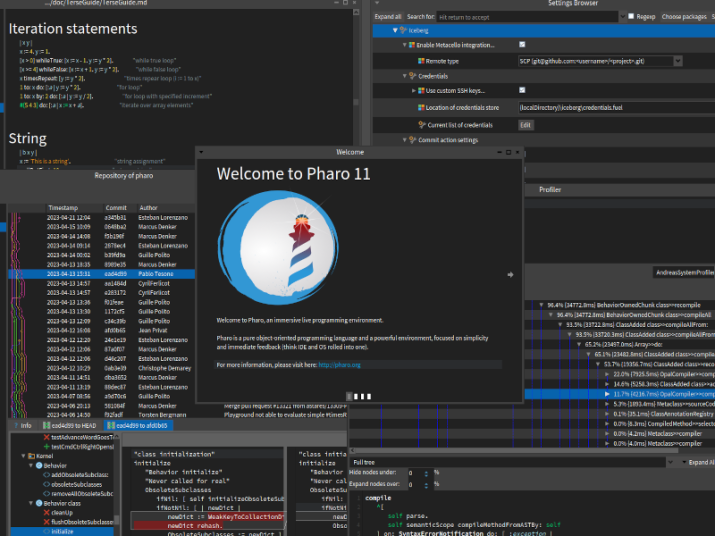This screenshot has height=536, width=715.
Task: Click the red X icon beside flushObsoleteSubclasses
Action: pos(47,522)
